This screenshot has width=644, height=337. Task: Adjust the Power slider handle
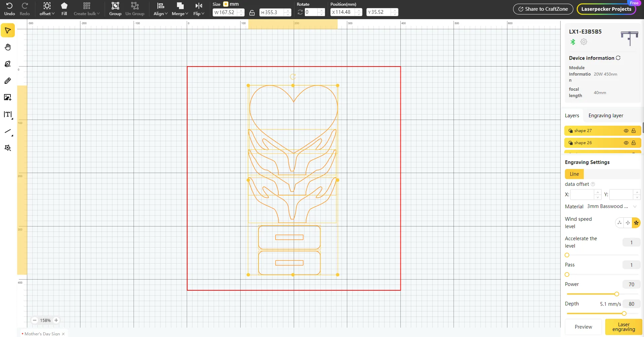617,294
